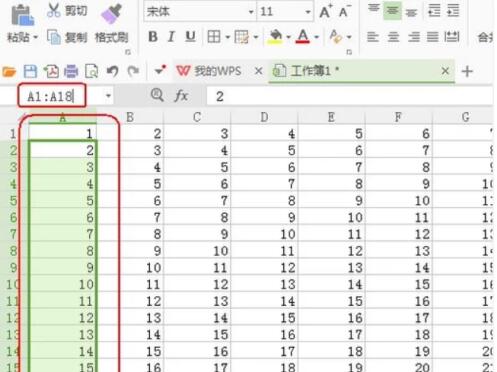Viewport: 497px width, 372px height.
Task: Click the Cut scissors icon
Action: coord(53,10)
